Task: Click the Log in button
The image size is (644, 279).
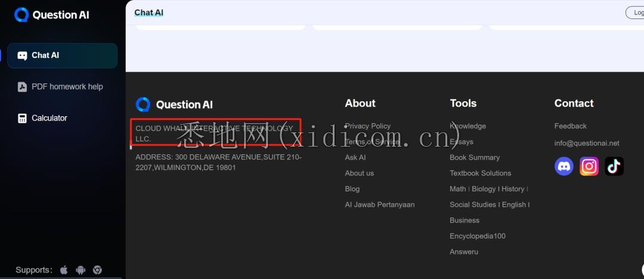Action: (x=636, y=13)
